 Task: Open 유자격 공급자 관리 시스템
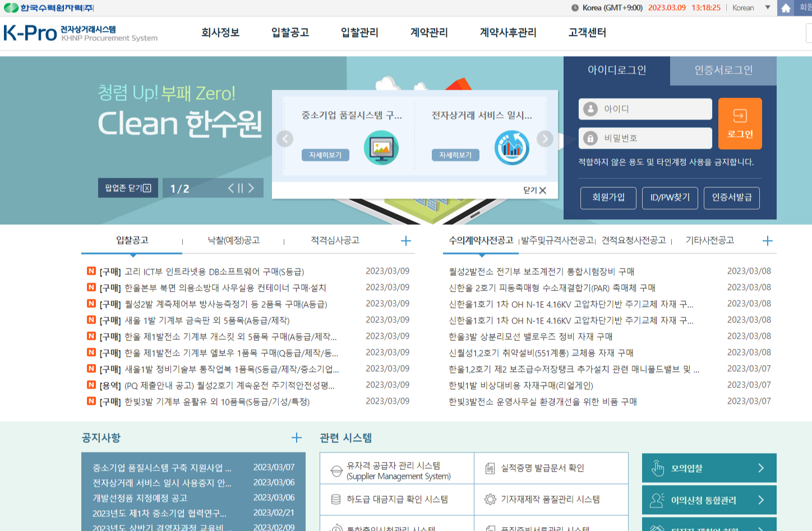coord(397,469)
